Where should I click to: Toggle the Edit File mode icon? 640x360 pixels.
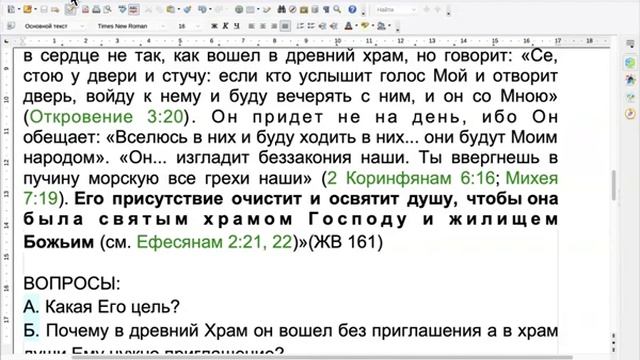pos(71,9)
